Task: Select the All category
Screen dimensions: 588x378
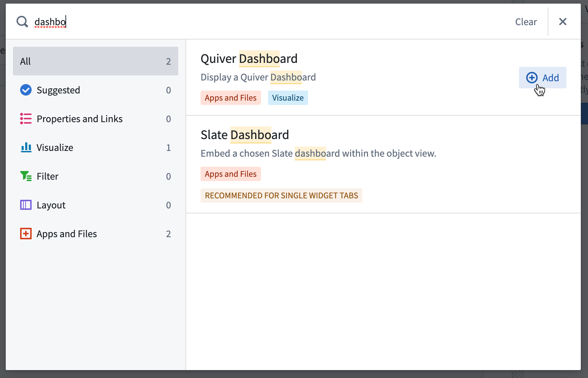Action: (96, 61)
